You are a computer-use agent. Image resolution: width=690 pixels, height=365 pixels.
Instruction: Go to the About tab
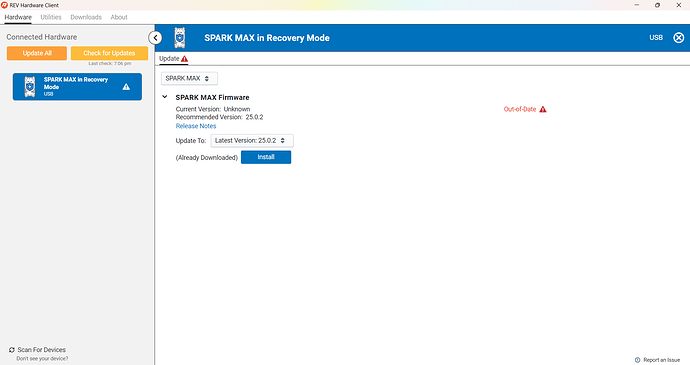click(119, 17)
